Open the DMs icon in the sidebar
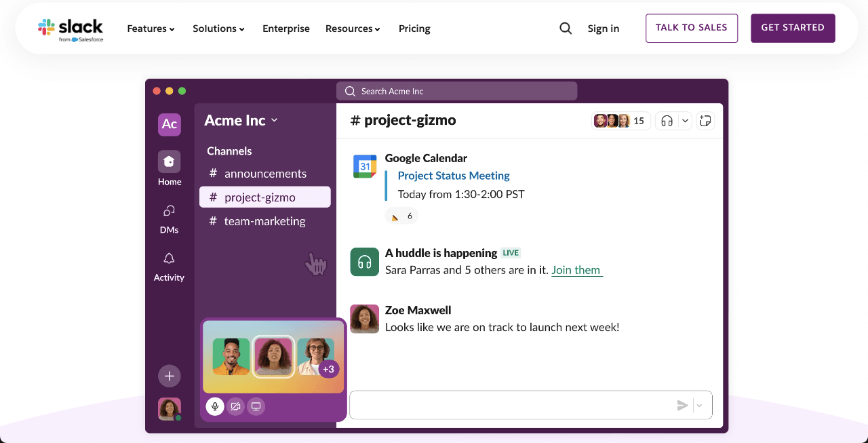 pyautogui.click(x=170, y=211)
